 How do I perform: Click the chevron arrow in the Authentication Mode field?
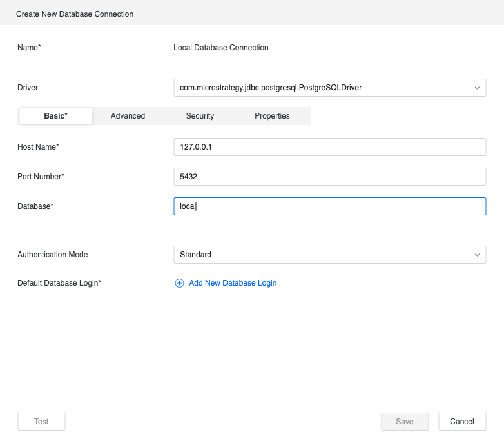pos(477,255)
